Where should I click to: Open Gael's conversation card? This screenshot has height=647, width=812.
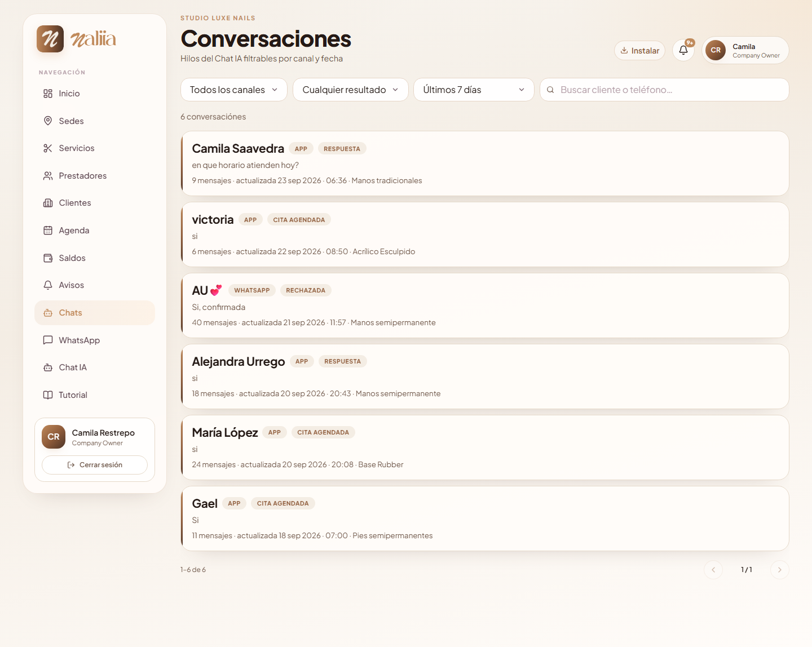pos(485,519)
